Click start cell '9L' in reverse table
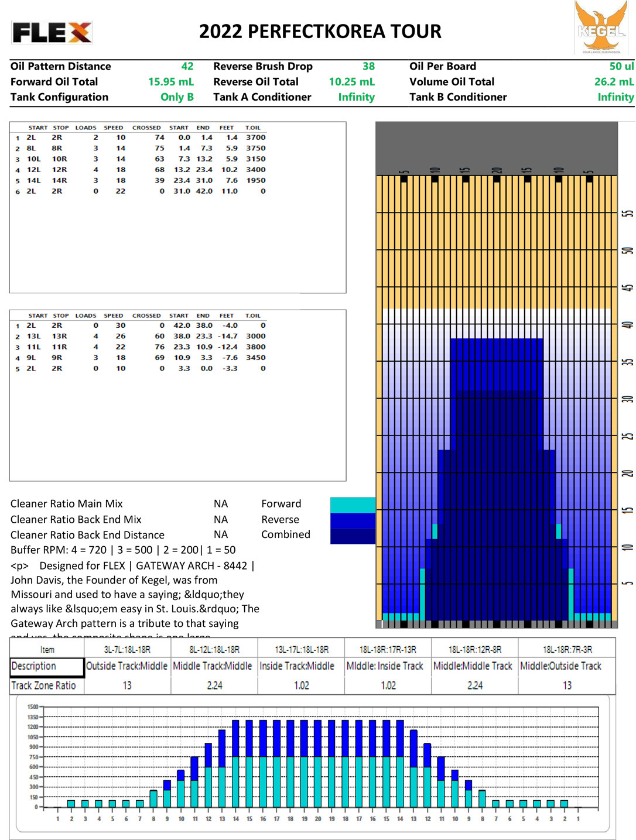Screen dimensions: 636x840 [31, 358]
